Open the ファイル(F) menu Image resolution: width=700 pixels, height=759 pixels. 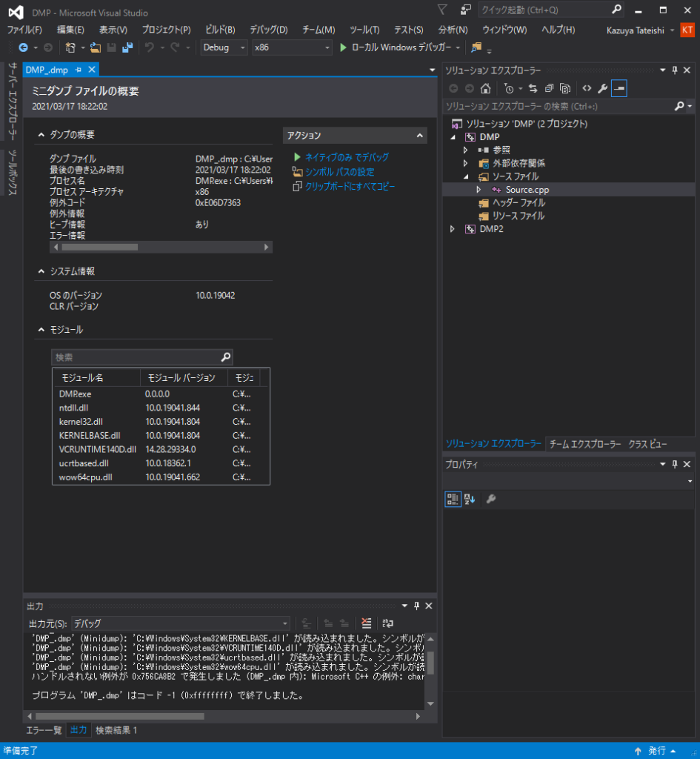(x=24, y=30)
